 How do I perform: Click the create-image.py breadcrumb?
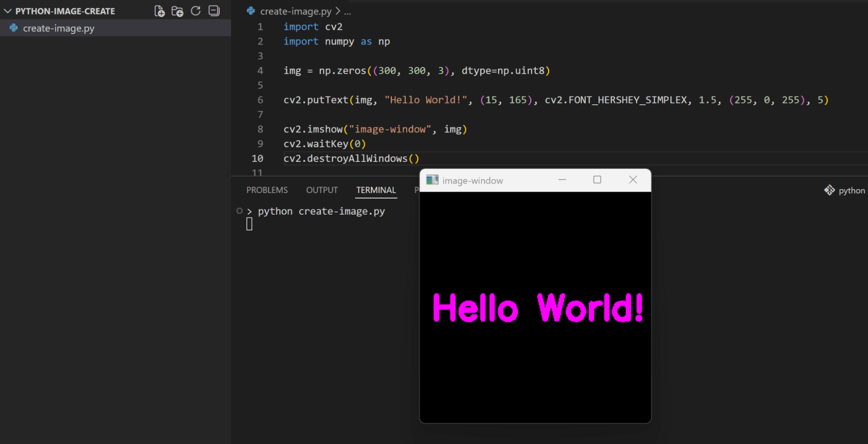tap(295, 12)
